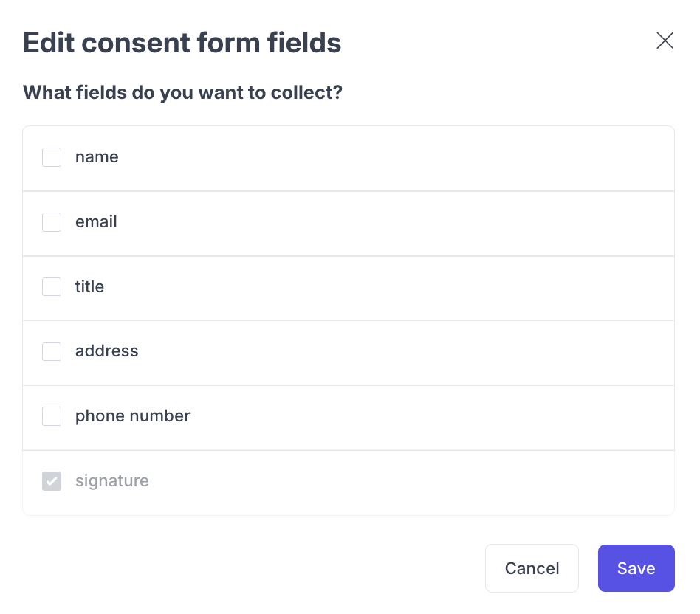Viewport: 700px width, 614px height.
Task: Click the greyed-out "signature" label
Action: (x=111, y=481)
